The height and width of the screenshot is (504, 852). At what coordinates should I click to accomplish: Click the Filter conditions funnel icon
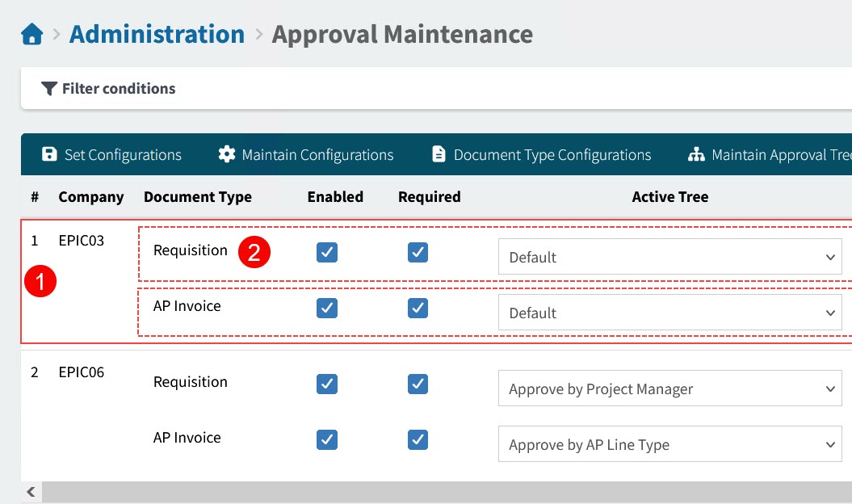[x=49, y=89]
